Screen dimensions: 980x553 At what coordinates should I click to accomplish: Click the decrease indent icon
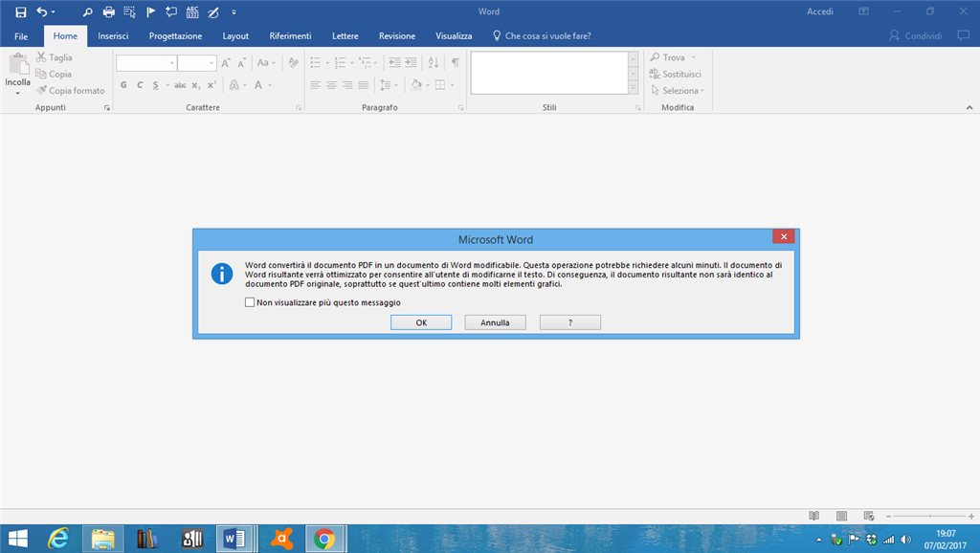(394, 62)
